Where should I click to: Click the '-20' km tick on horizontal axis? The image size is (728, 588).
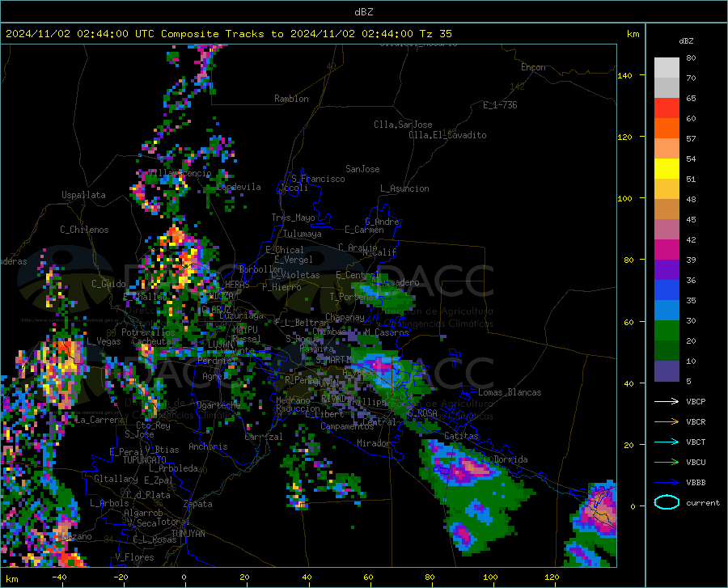point(121,577)
